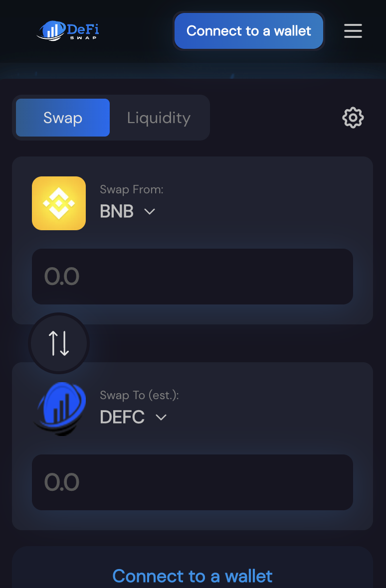This screenshot has width=386, height=588.
Task: Click the "Swap From:" label
Action: [132, 189]
